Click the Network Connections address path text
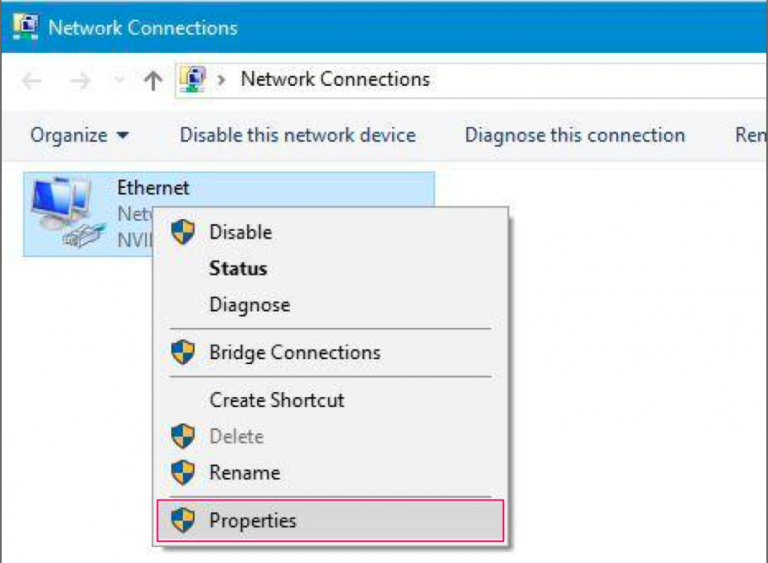This screenshot has width=768, height=563. [x=336, y=79]
